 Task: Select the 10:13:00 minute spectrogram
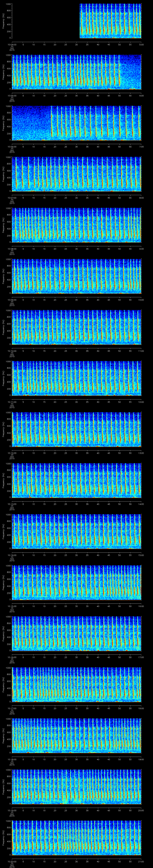pos(77,481)
